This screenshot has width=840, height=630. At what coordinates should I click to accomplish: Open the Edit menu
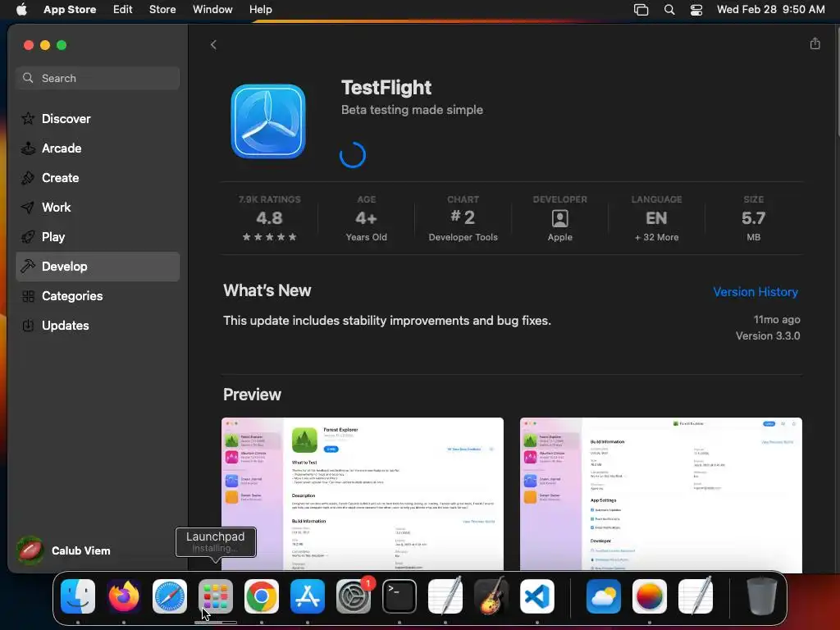(x=123, y=9)
